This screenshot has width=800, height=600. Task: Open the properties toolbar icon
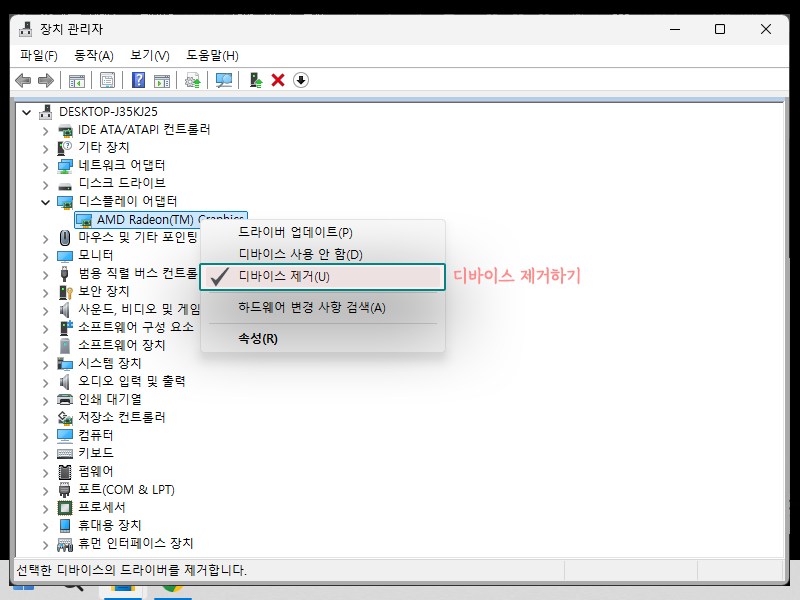point(106,80)
